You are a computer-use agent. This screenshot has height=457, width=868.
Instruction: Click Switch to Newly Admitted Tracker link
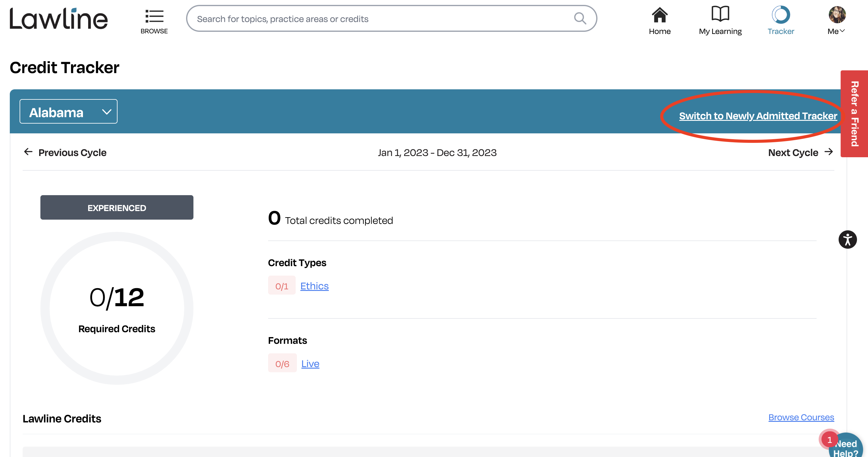coord(758,116)
